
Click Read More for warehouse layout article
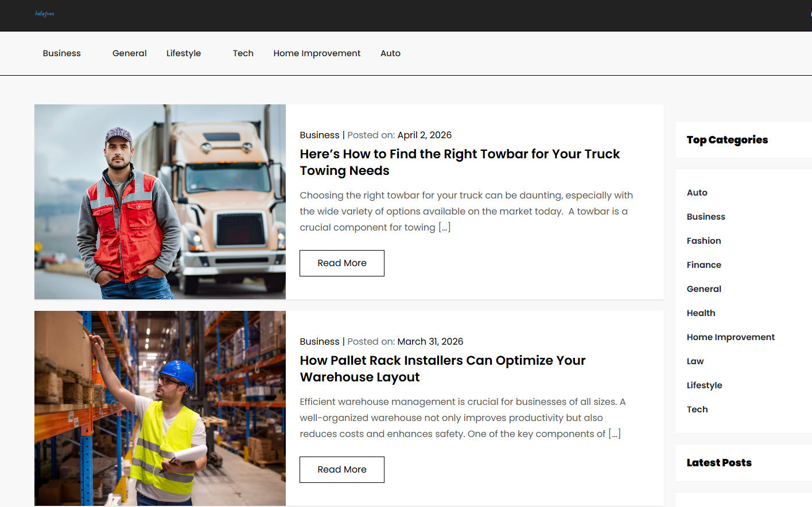[342, 470]
